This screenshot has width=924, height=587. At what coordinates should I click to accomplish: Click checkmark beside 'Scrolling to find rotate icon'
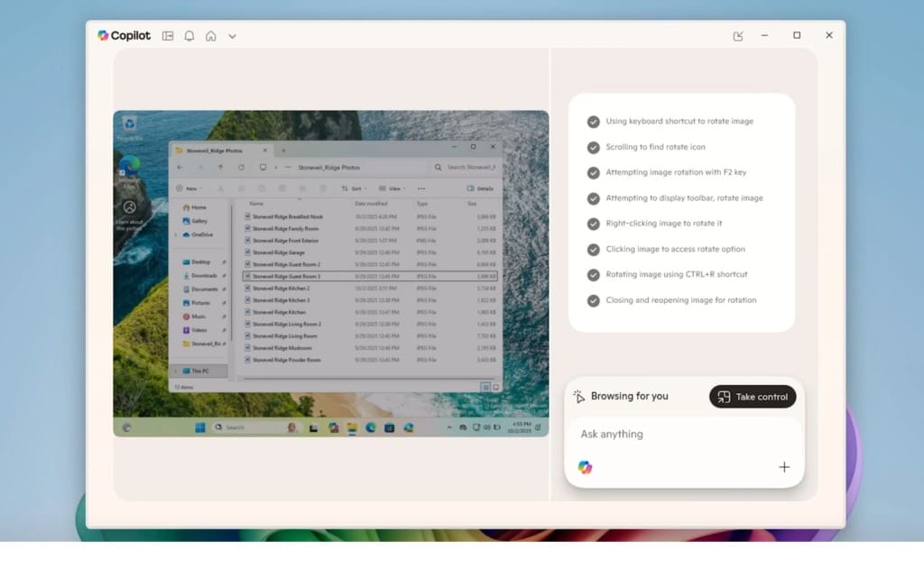click(593, 147)
